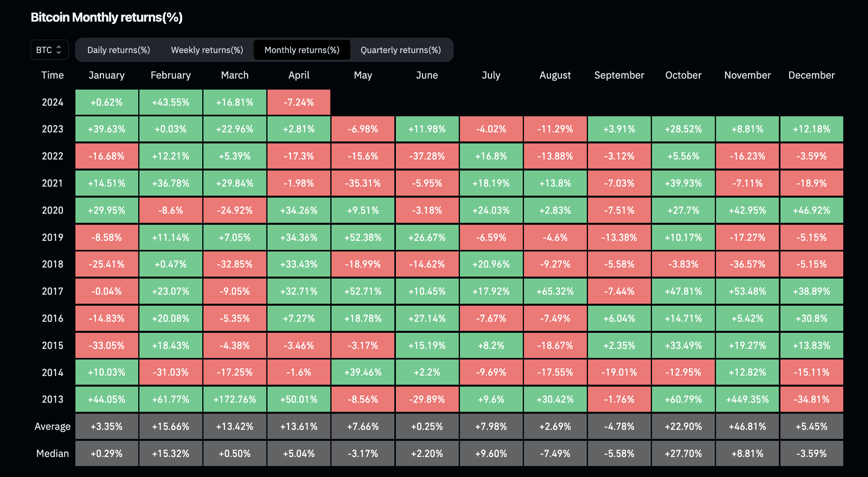Viewport: 868px width, 477px height.
Task: Click the Time column header
Action: [53, 75]
